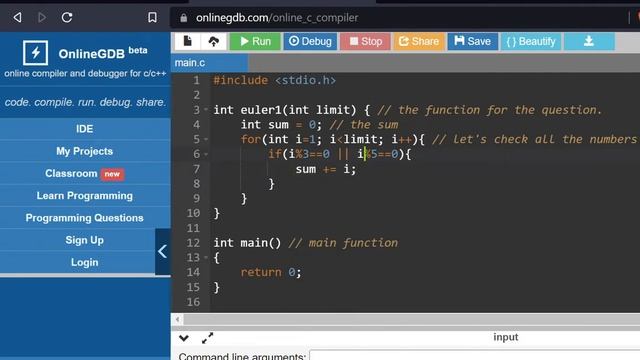
Task: Collapse the input console panel
Action: pyautogui.click(x=184, y=338)
